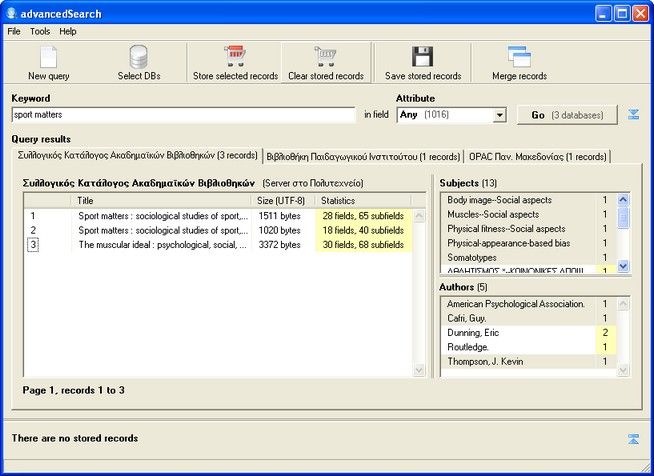
Task: Open Select DBs database icon
Action: 138,57
